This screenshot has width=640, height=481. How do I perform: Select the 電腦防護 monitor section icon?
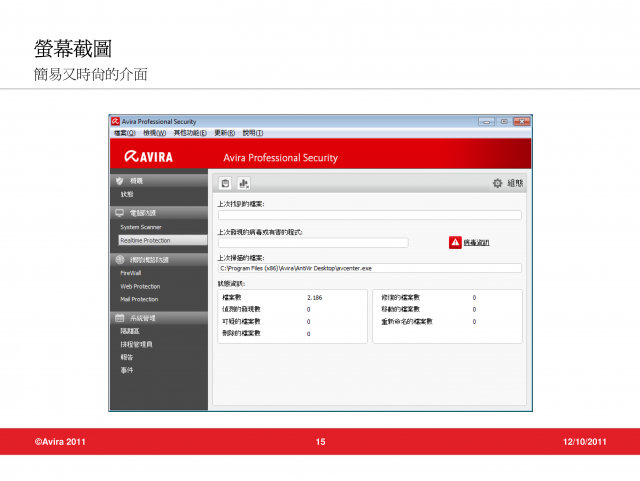point(120,213)
